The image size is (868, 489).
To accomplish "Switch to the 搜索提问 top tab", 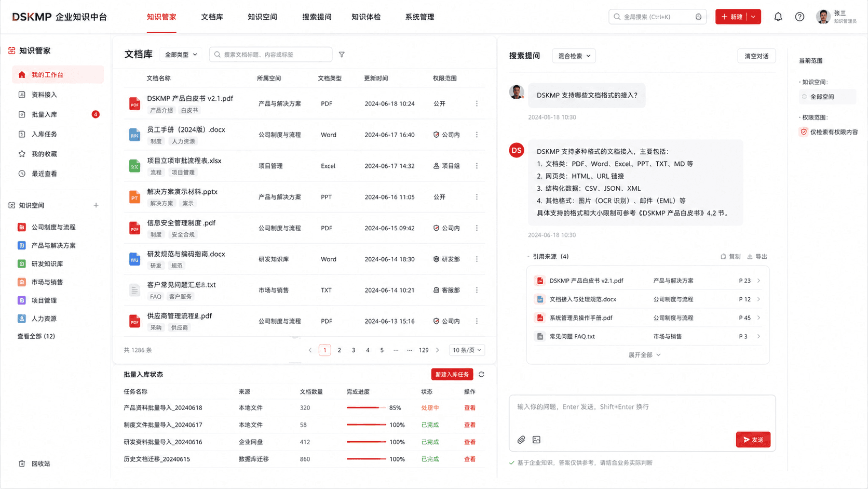I will (x=317, y=17).
